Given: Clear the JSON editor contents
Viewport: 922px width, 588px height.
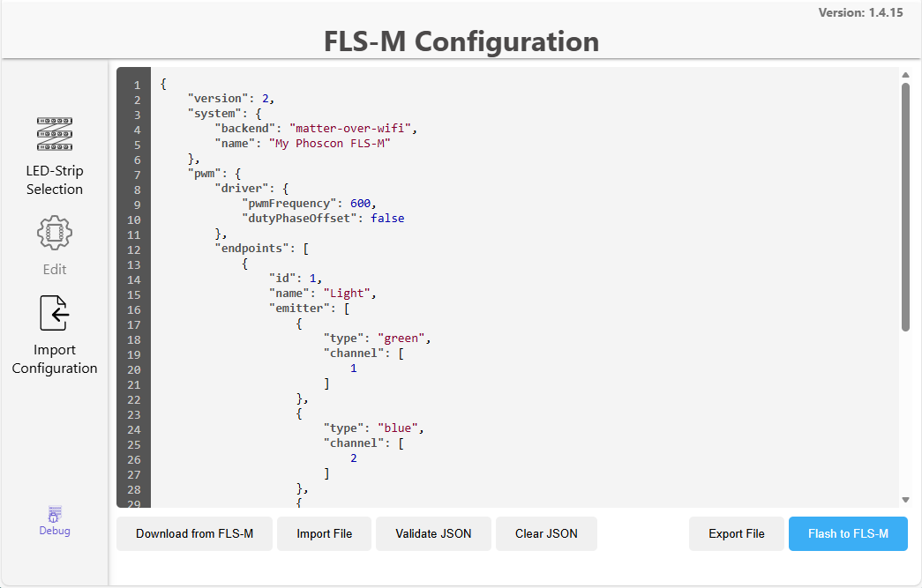Looking at the screenshot, I should [x=546, y=533].
